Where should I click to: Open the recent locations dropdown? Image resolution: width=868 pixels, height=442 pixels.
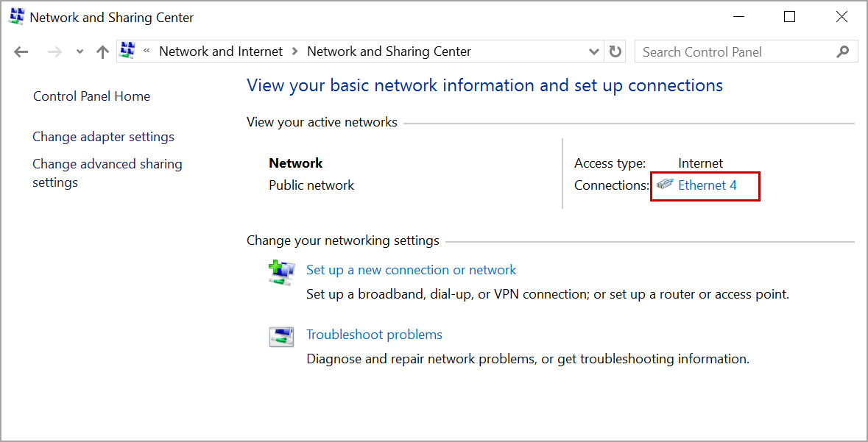80,51
